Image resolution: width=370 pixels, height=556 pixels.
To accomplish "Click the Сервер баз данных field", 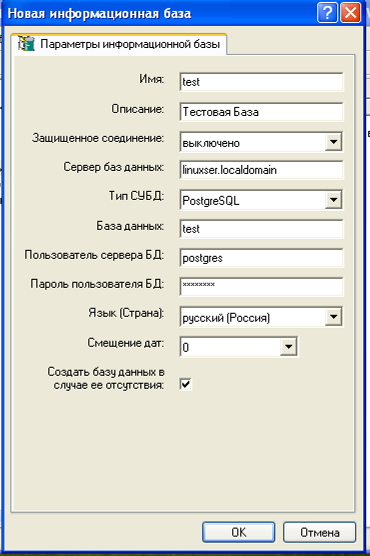I will tap(261, 170).
